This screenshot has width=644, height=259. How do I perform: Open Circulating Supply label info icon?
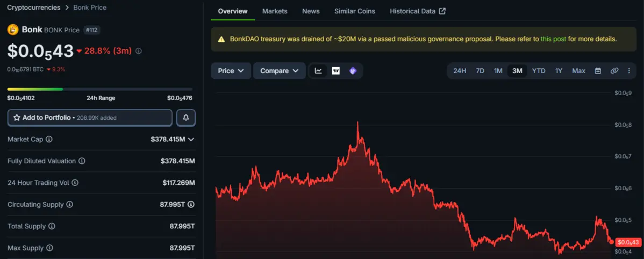70,204
